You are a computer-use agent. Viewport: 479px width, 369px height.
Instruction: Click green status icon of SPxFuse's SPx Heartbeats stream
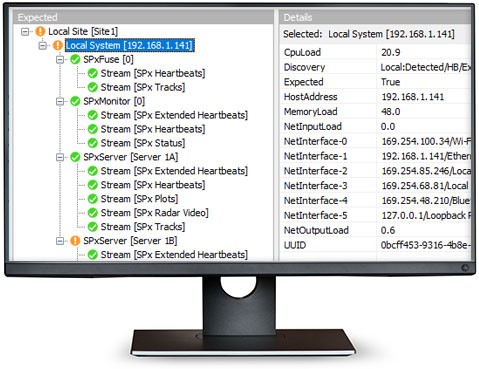click(x=93, y=73)
